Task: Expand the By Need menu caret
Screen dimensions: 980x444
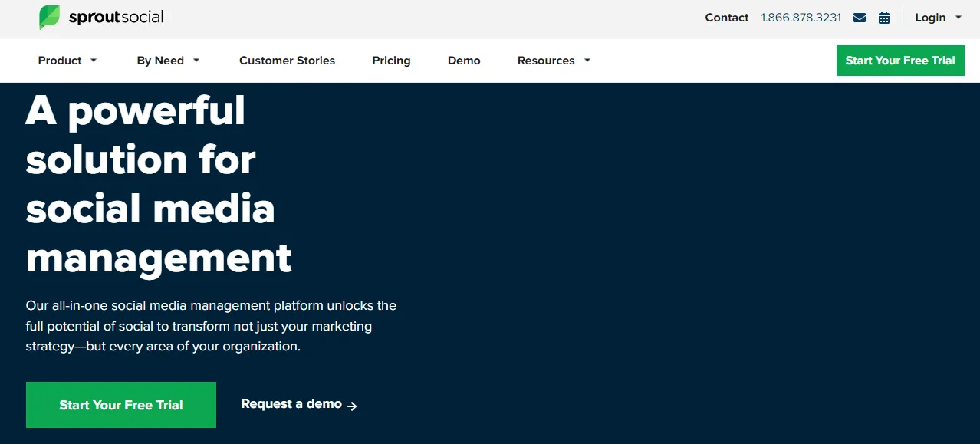Action: click(x=196, y=61)
